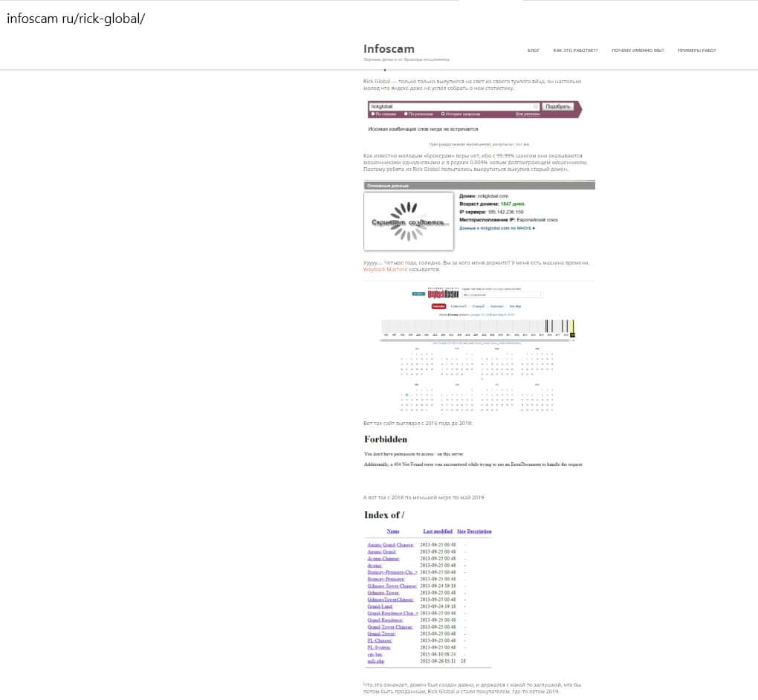
Task: Click the Wayback URL input box
Action: (x=502, y=294)
